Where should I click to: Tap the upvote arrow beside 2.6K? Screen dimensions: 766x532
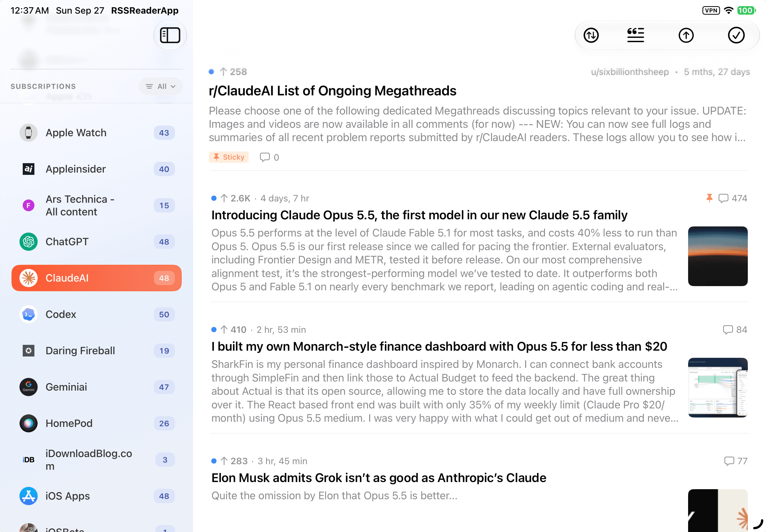coord(224,198)
